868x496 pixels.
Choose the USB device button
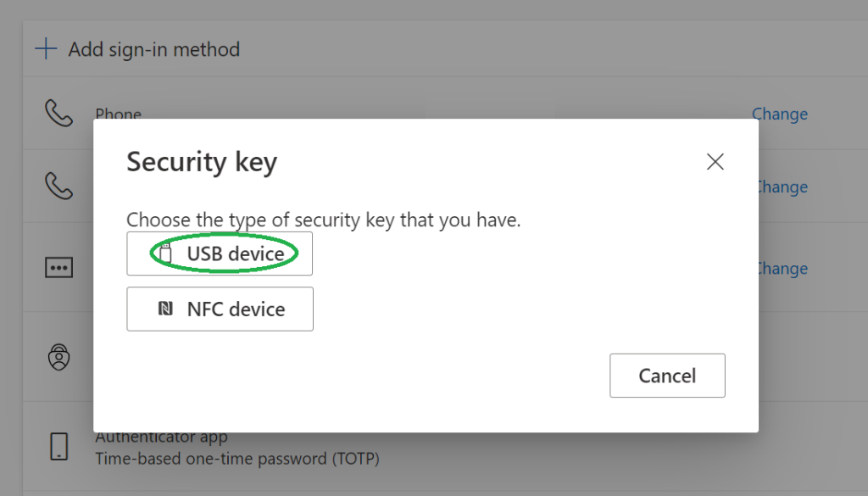coord(220,254)
